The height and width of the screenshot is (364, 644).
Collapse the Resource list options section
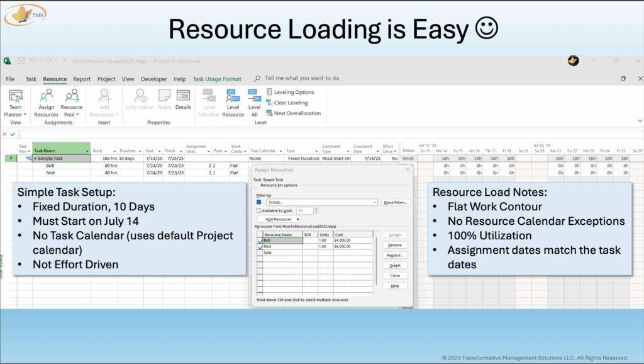[256, 186]
